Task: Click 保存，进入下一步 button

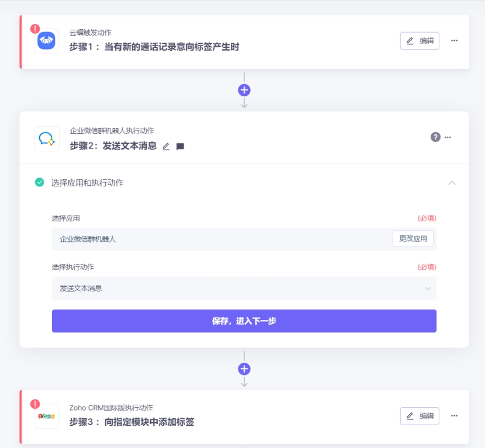Action: point(244,321)
